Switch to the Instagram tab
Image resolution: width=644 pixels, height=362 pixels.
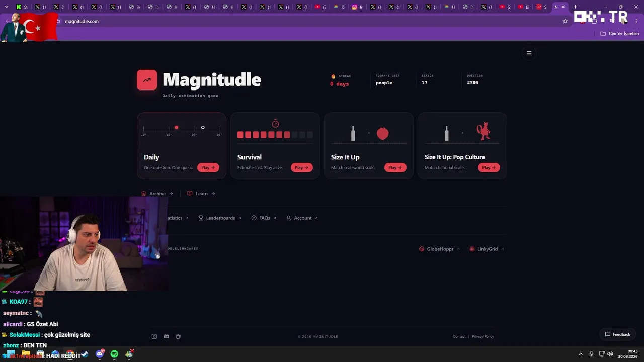pyautogui.click(x=358, y=7)
